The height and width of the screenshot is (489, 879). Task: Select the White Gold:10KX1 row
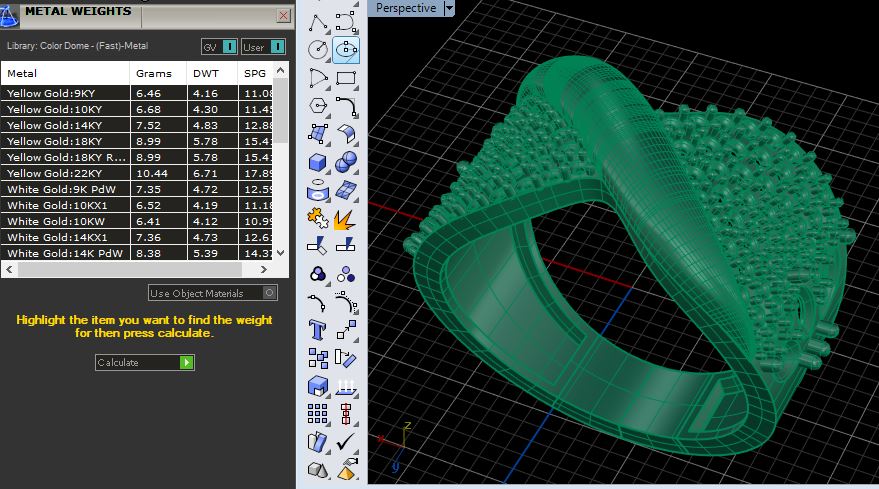(137, 205)
